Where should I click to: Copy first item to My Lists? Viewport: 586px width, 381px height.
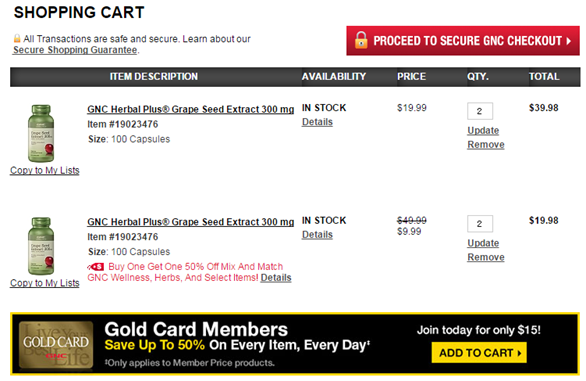click(x=45, y=170)
